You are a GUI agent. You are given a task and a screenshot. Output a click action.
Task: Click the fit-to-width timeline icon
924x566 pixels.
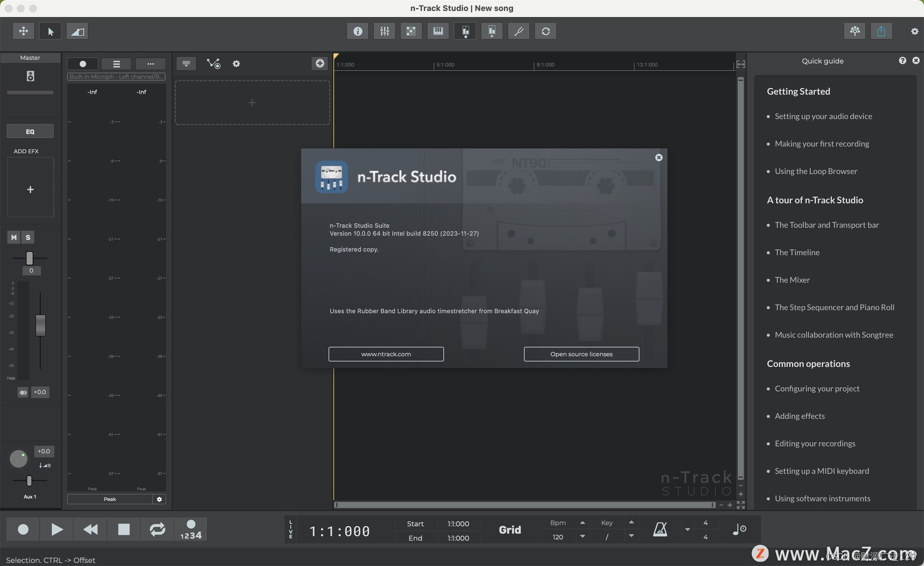(741, 64)
